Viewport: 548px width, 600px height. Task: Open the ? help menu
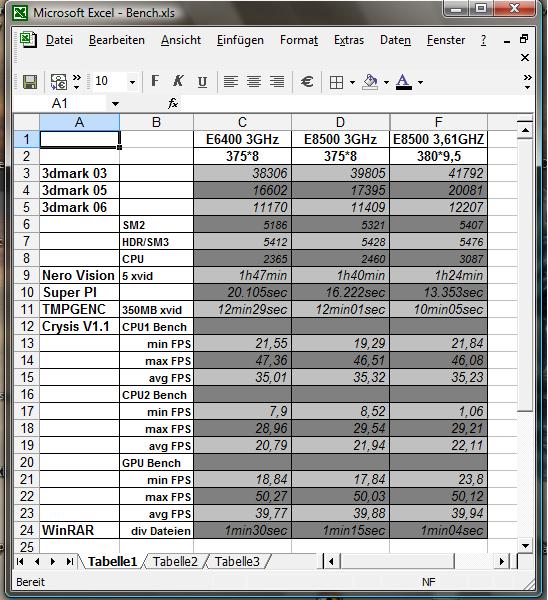[x=483, y=40]
